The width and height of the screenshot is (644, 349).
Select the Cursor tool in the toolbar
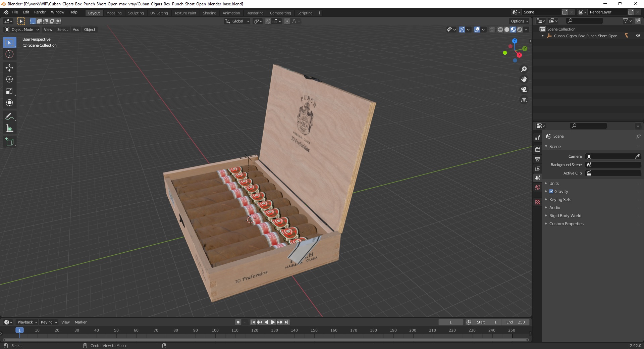tap(9, 54)
